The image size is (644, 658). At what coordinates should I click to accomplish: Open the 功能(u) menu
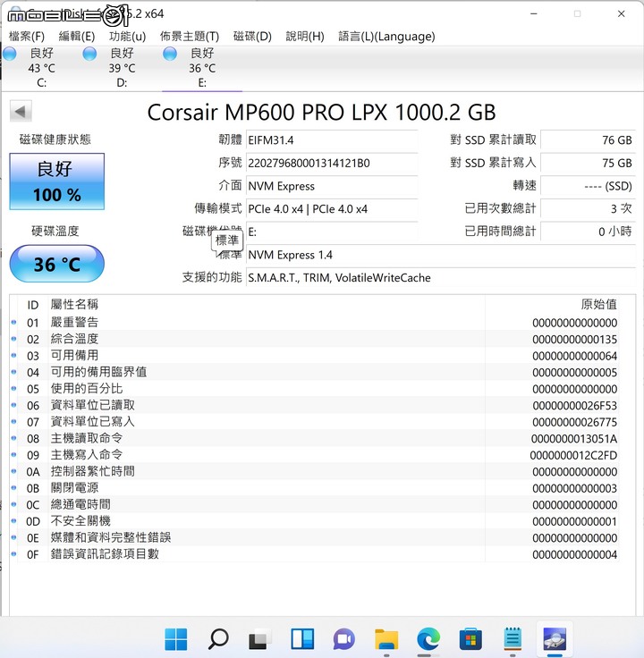pos(127,37)
